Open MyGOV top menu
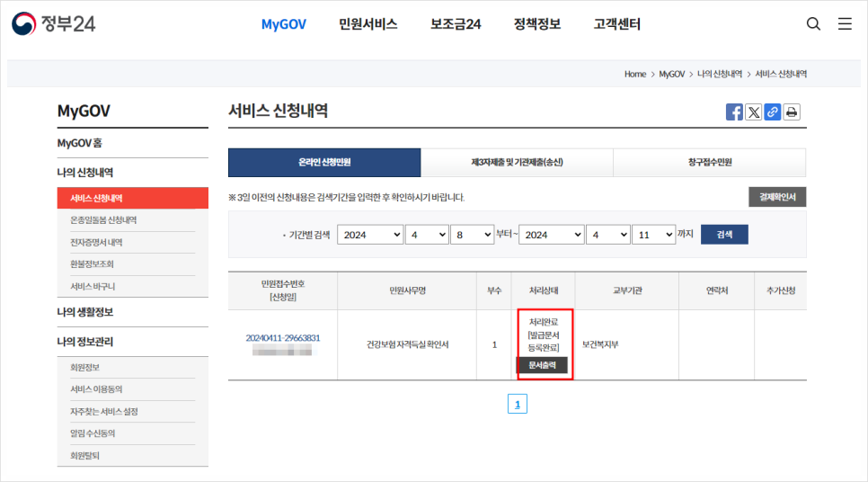868x482 pixels. (x=283, y=24)
